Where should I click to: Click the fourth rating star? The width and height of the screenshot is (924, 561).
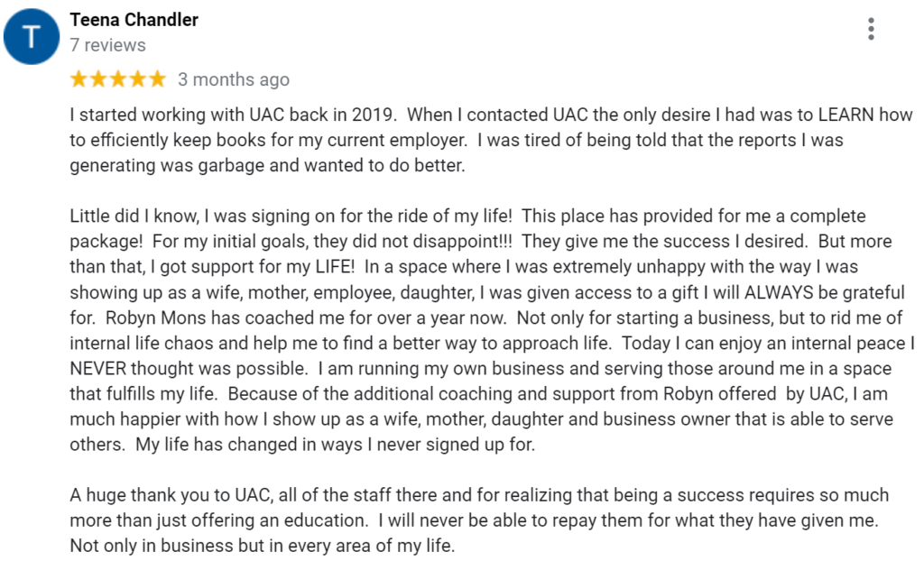coord(138,79)
